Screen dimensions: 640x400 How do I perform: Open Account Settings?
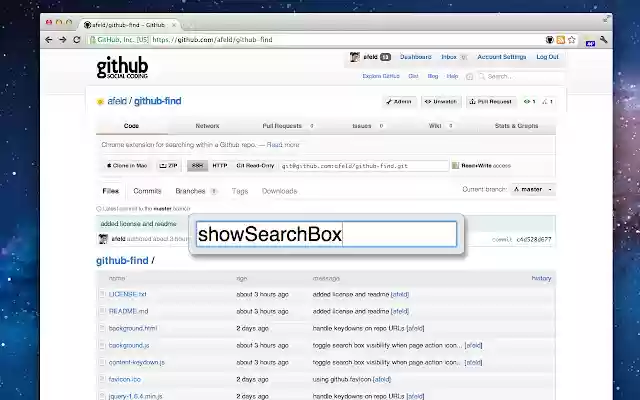pos(502,57)
